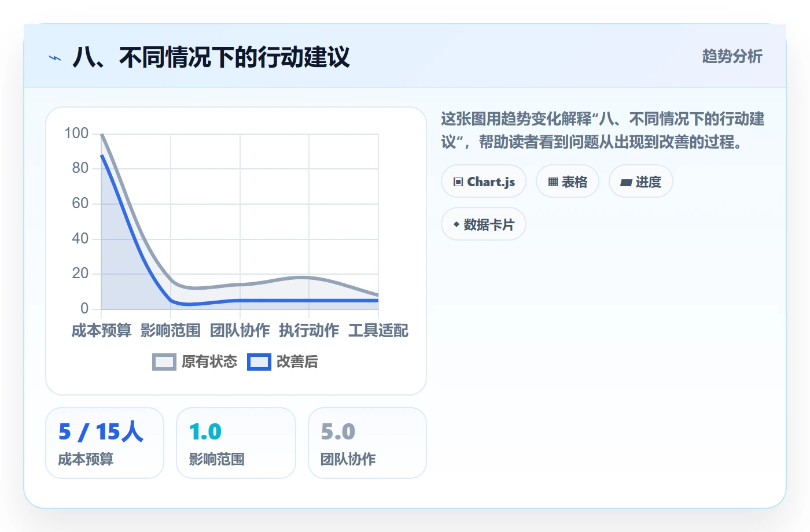Click the 表格 chip's grid icon
The width and height of the screenshot is (810, 532).
(x=553, y=182)
